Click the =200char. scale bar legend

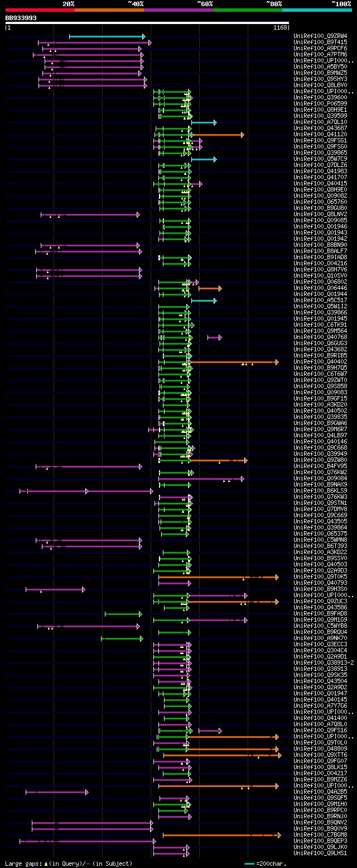coord(265,864)
